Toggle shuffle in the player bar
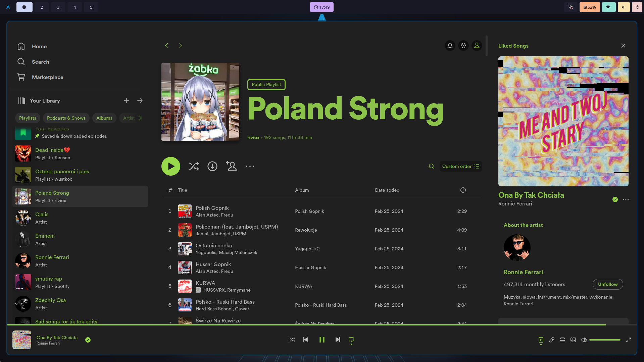The image size is (644, 362). [292, 340]
